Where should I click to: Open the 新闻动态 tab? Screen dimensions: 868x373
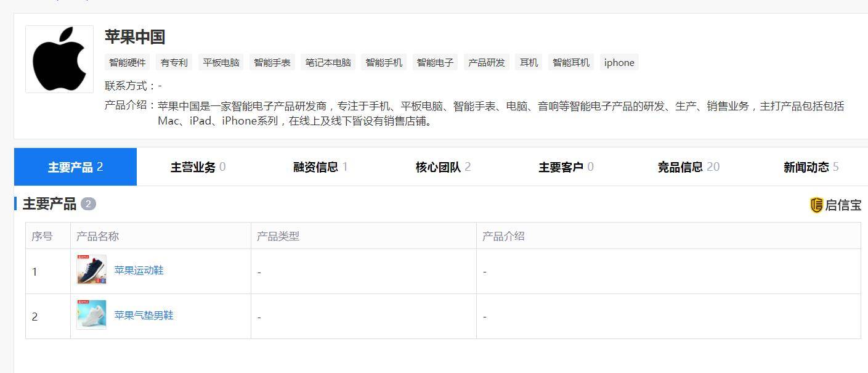click(811, 167)
